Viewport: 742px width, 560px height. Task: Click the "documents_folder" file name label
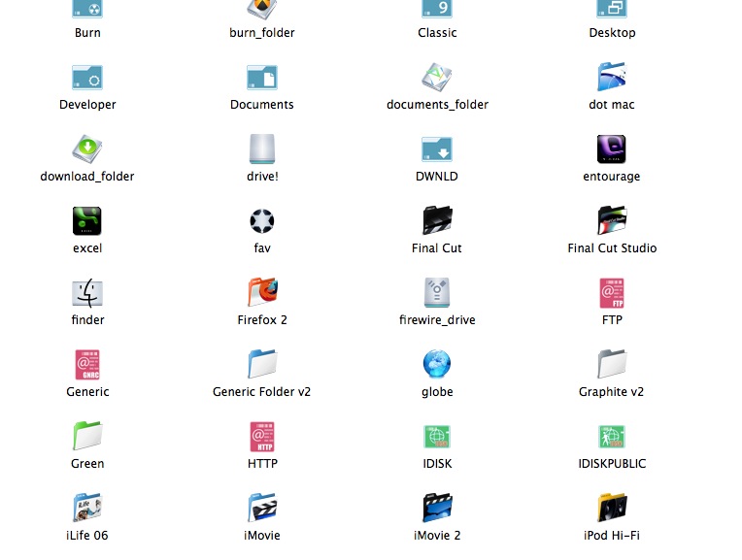437,105
